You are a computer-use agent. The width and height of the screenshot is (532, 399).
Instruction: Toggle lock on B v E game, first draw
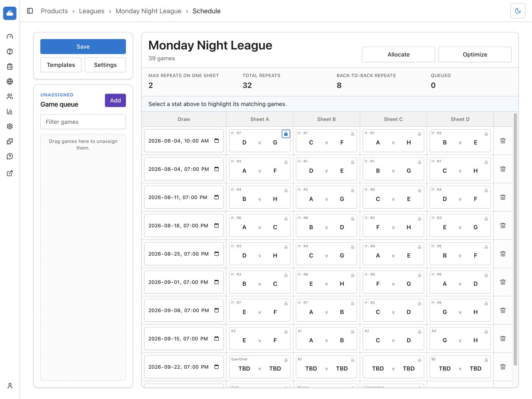coord(486,134)
